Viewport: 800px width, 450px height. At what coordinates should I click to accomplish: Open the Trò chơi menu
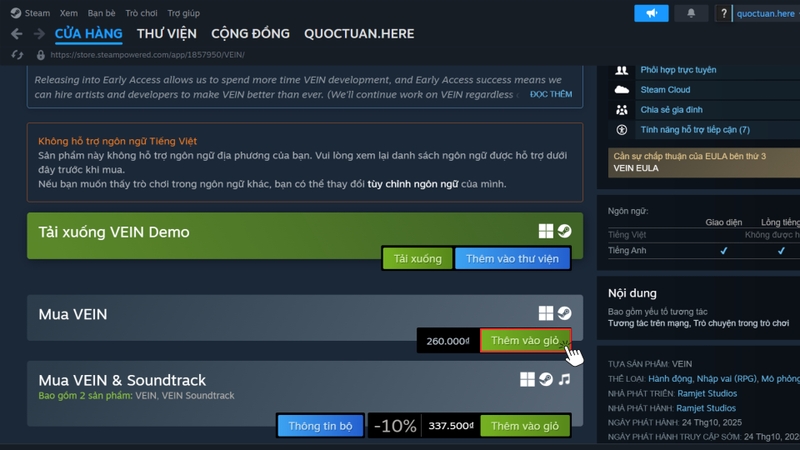coord(141,13)
